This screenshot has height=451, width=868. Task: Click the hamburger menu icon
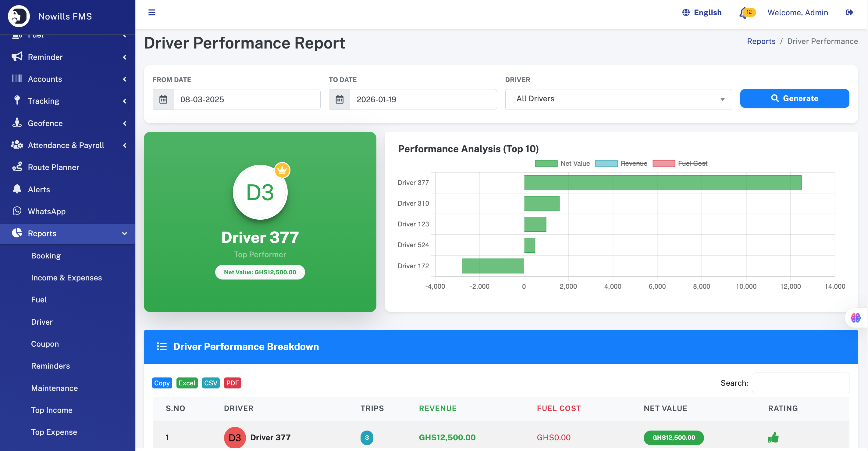point(152,13)
